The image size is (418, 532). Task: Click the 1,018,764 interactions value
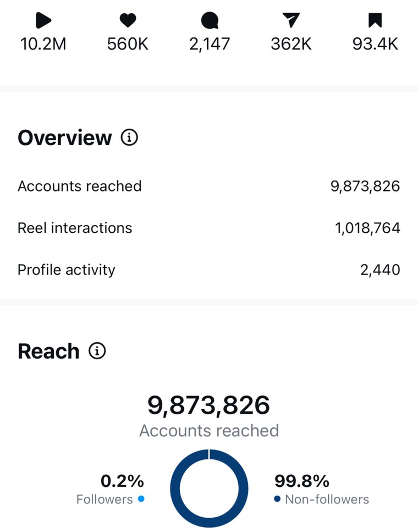(367, 228)
